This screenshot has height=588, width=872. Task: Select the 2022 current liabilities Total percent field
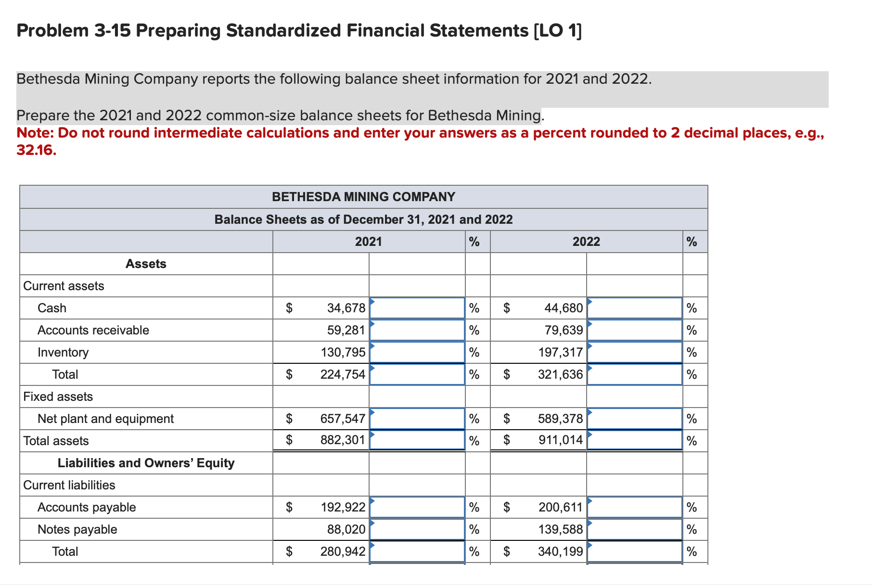click(x=636, y=551)
